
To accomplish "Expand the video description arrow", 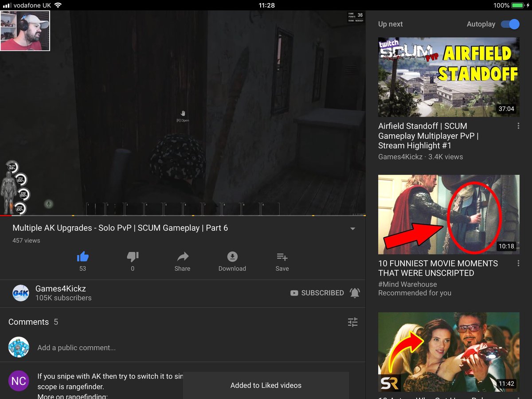I will (353, 229).
